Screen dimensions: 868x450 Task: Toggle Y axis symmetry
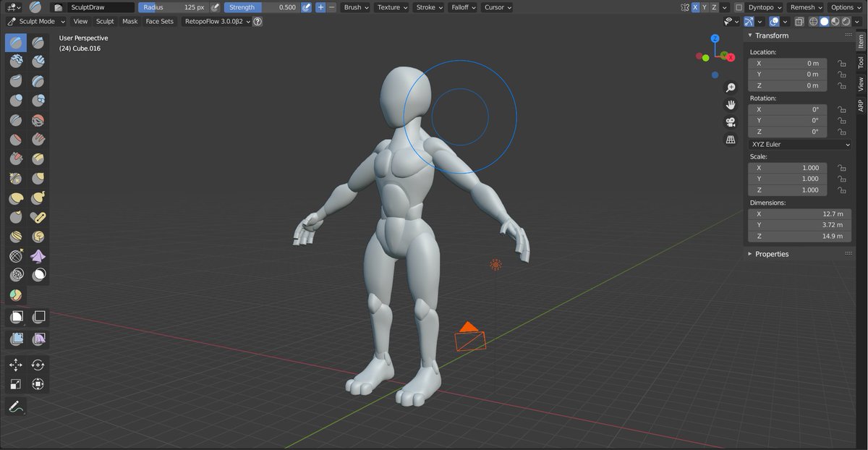705,7
